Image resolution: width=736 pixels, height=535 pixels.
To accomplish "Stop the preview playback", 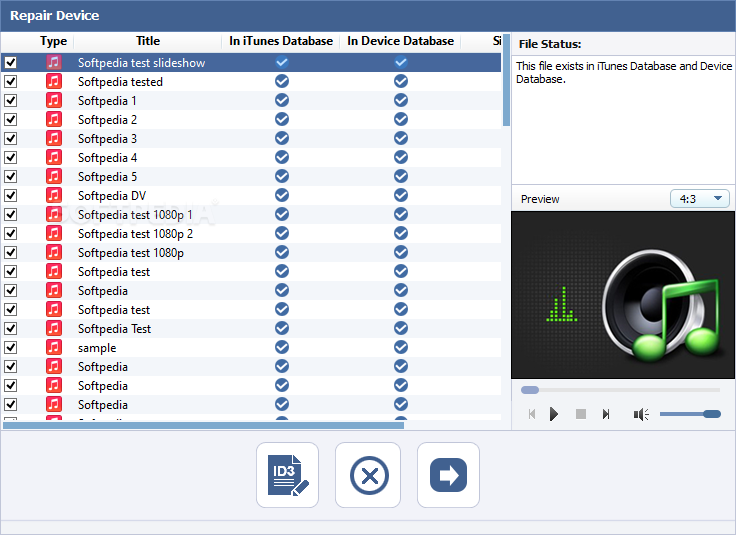I will click(581, 414).
